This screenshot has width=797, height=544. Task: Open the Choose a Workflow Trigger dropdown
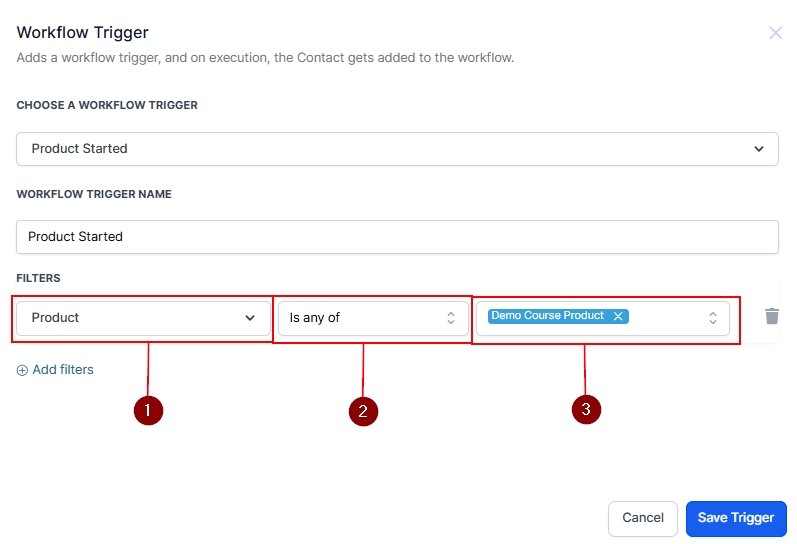(397, 149)
